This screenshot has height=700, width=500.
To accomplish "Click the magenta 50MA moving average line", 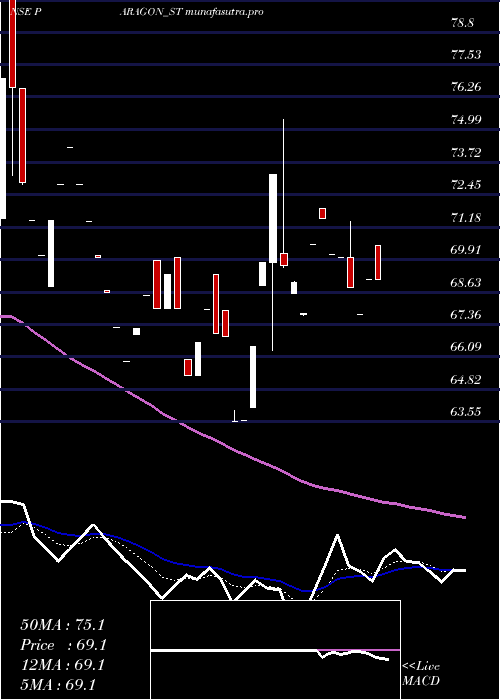I will click(x=232, y=448).
